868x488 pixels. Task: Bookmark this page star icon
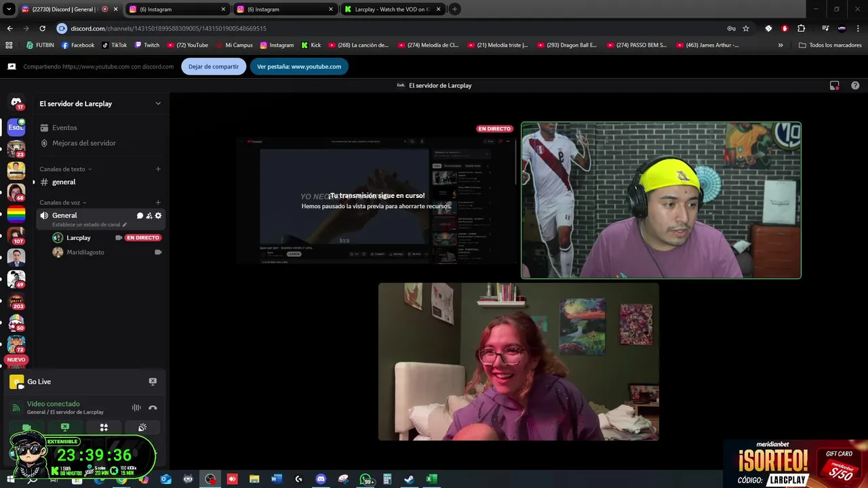point(746,28)
